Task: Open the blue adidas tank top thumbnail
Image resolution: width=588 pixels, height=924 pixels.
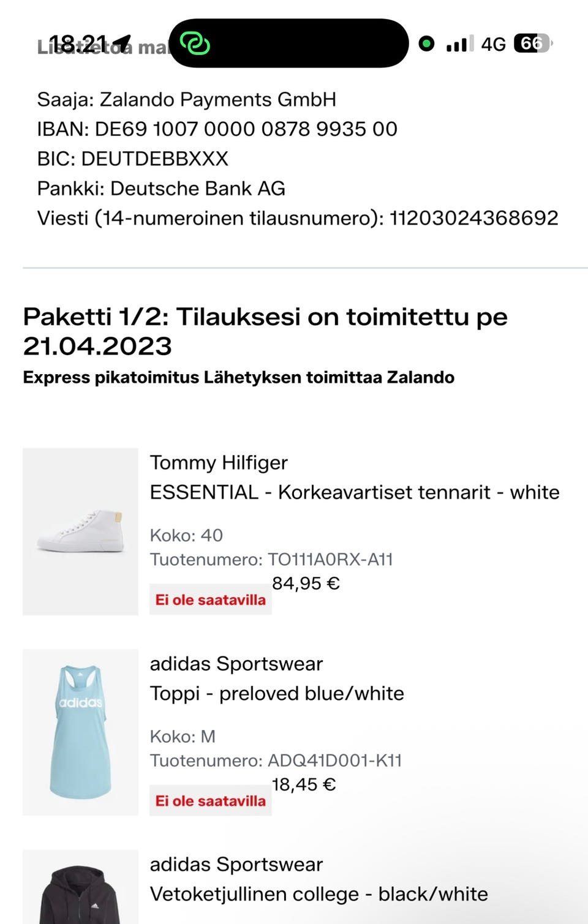Action: [x=80, y=732]
